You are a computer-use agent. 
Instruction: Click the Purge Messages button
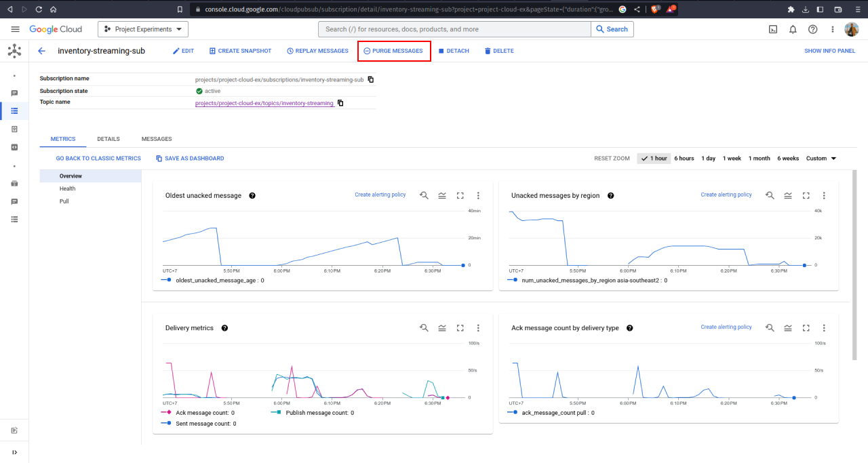tap(393, 51)
